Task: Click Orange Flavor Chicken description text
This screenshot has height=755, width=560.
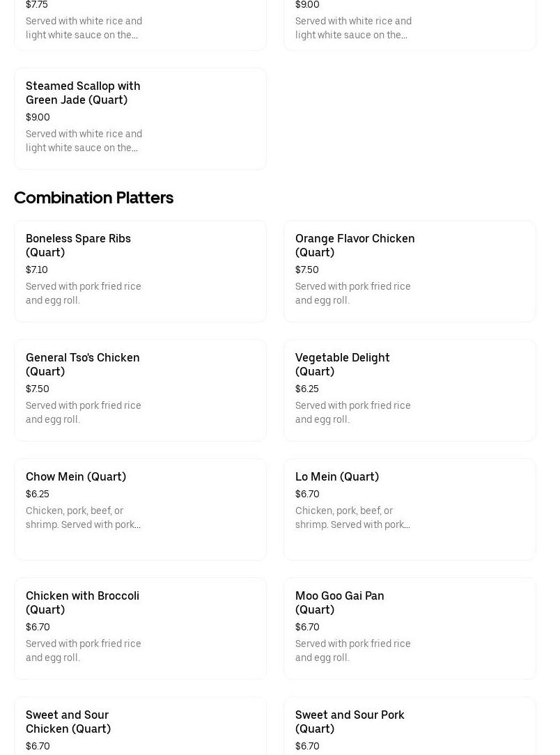Action: [352, 293]
